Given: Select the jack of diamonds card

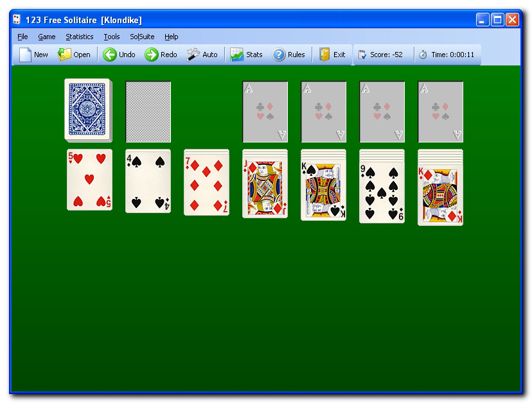Looking at the screenshot, I should coord(265,188).
